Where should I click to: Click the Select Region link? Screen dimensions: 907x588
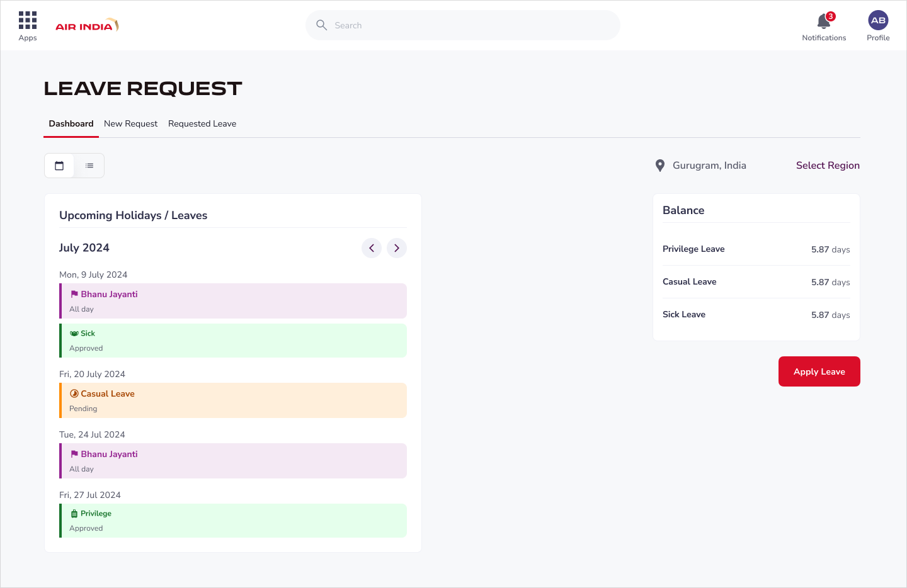click(x=828, y=166)
